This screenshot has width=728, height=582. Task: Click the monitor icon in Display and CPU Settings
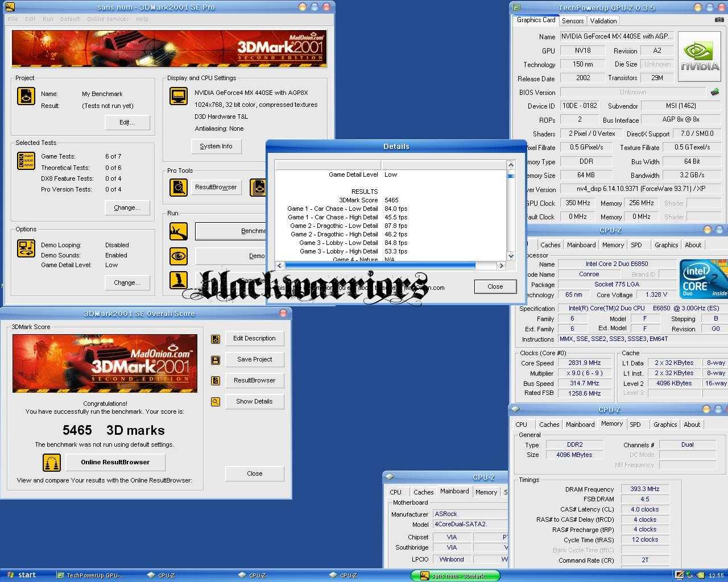coord(179,96)
